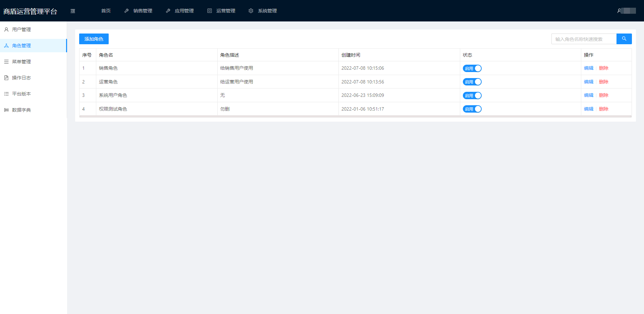The image size is (644, 314).
Task: Select 平台版本 in sidebar
Action: click(33, 94)
